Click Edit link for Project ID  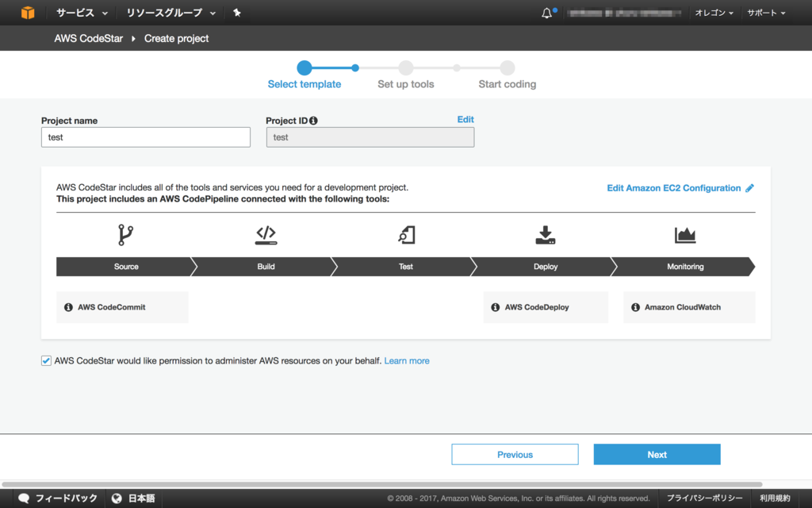(x=465, y=119)
